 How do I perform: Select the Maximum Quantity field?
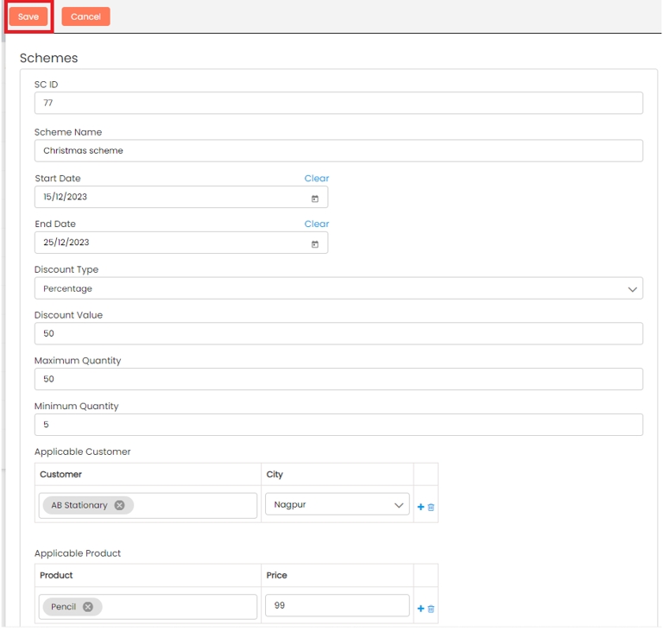pyautogui.click(x=338, y=379)
